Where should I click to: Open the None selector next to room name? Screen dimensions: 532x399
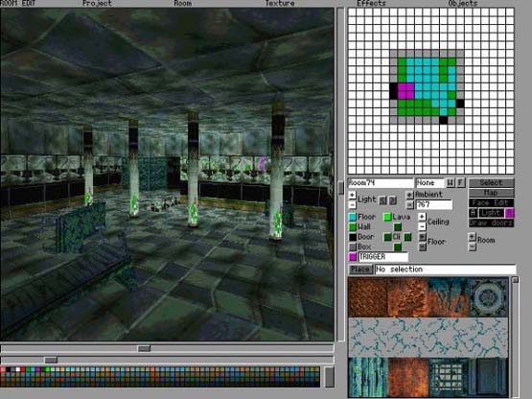click(x=429, y=182)
